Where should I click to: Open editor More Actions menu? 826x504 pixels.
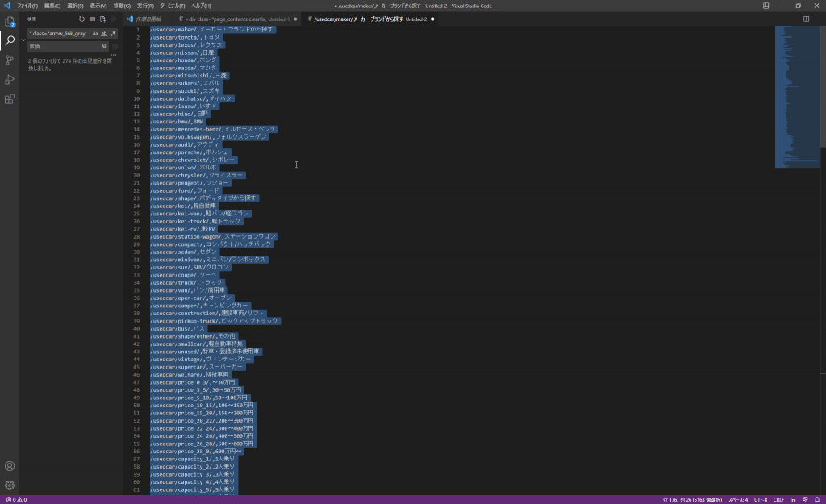point(816,19)
